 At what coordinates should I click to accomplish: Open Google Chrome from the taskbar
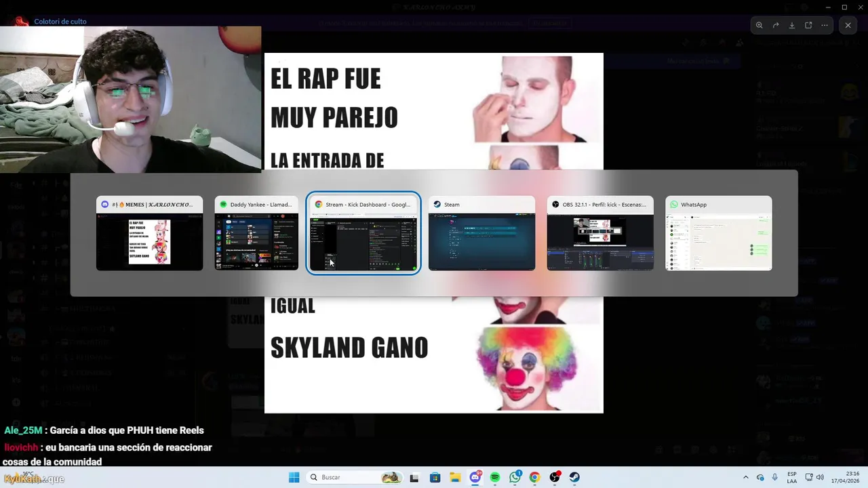pos(534,477)
